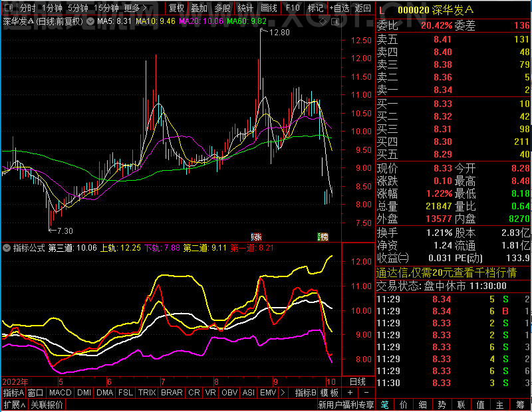532x412 pixels.
Task: Switch to the 5分钟 timeframe
Action: click(x=78, y=8)
